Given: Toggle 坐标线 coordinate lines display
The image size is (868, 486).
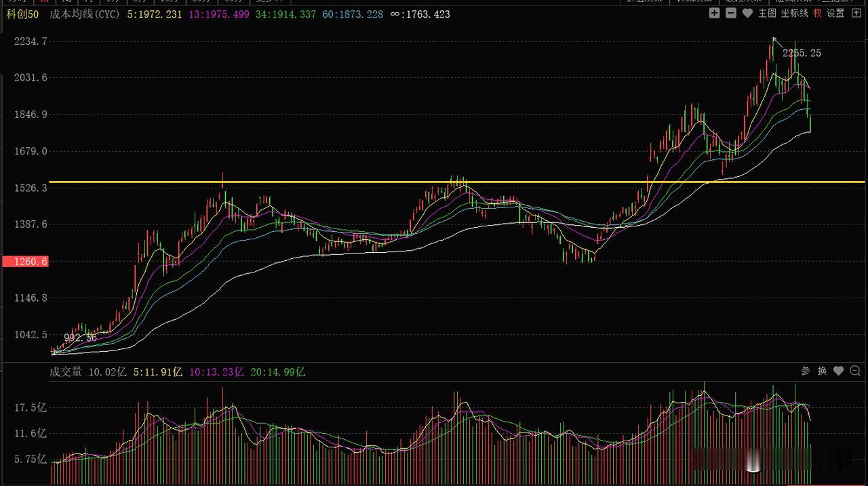Looking at the screenshot, I should 794,13.
